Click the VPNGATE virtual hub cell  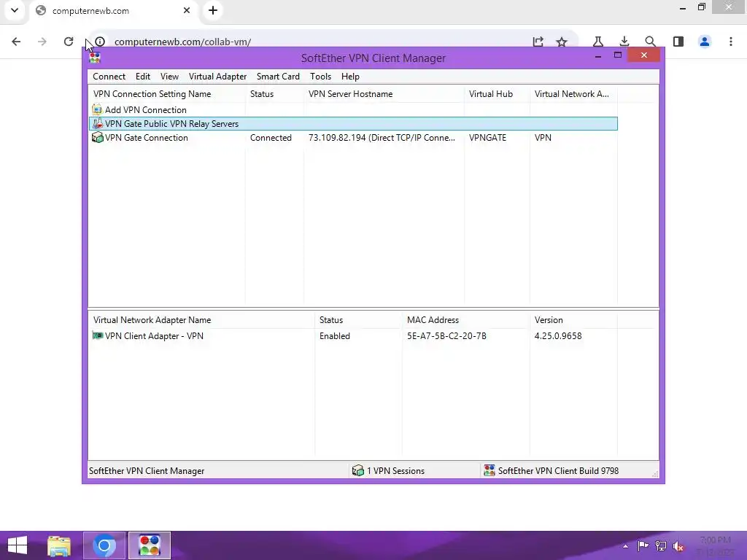(487, 138)
